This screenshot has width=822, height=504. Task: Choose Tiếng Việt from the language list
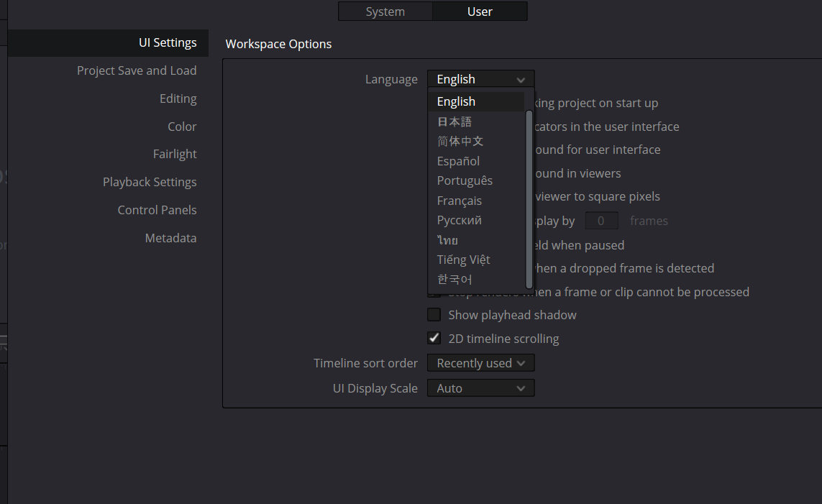tap(463, 260)
